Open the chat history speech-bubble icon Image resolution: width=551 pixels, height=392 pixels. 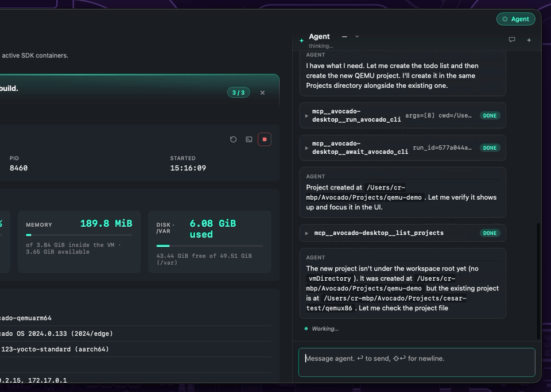(512, 40)
